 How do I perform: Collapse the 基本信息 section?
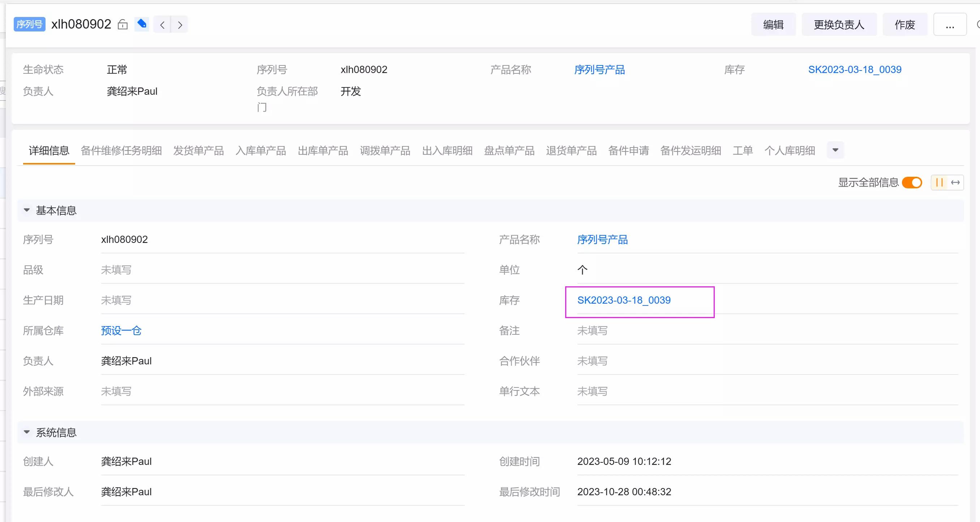point(26,210)
